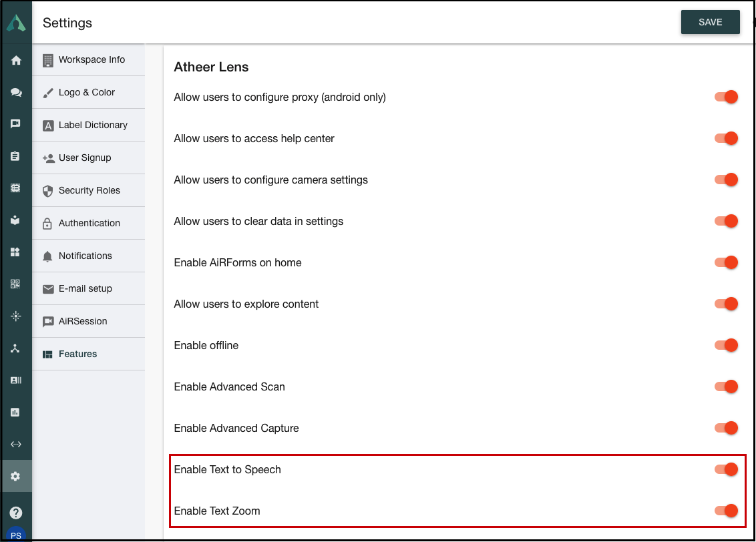This screenshot has height=542, width=756.
Task: Open the chat conversations icon
Action: pos(16,92)
